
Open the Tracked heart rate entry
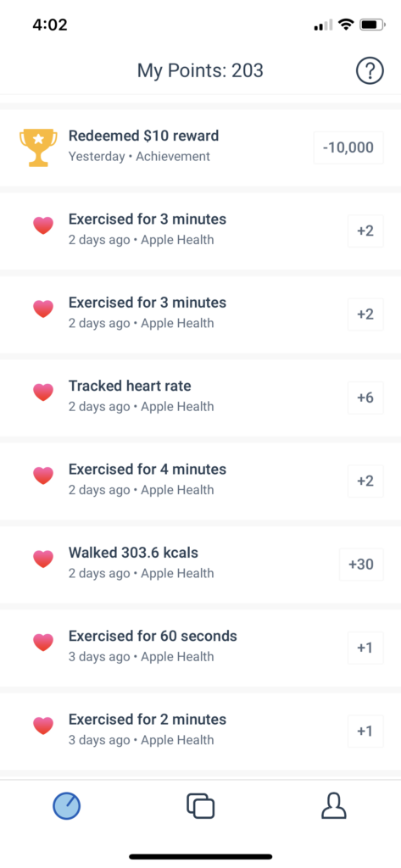point(200,398)
